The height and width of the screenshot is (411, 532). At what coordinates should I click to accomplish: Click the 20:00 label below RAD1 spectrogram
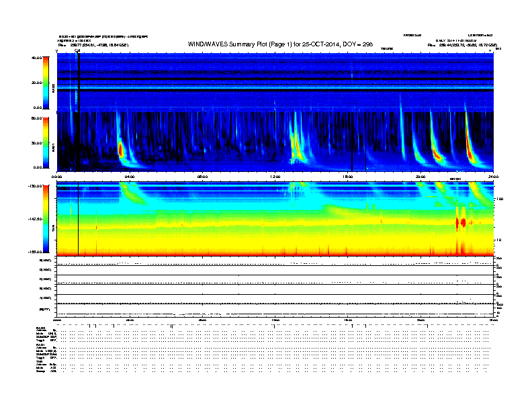(x=420, y=177)
